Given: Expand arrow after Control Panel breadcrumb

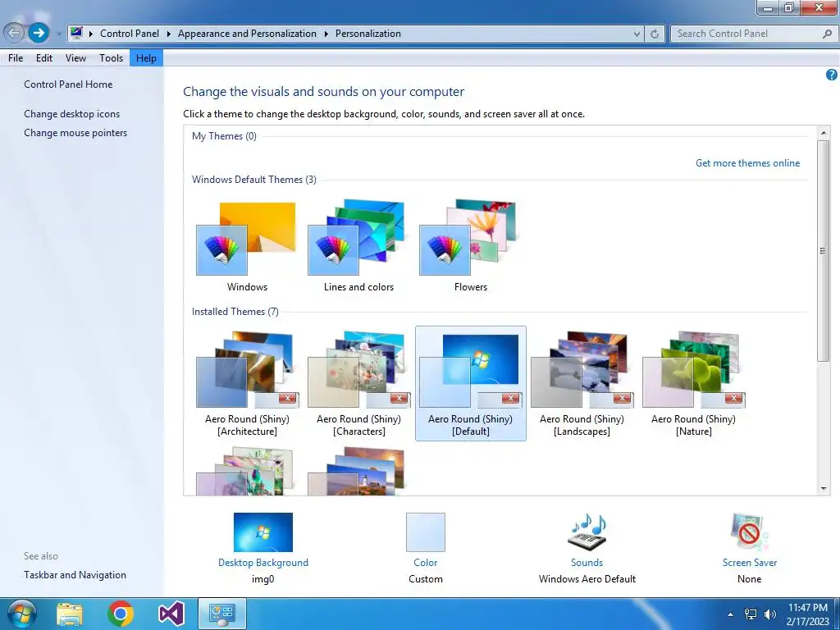Looking at the screenshot, I should click(x=168, y=34).
